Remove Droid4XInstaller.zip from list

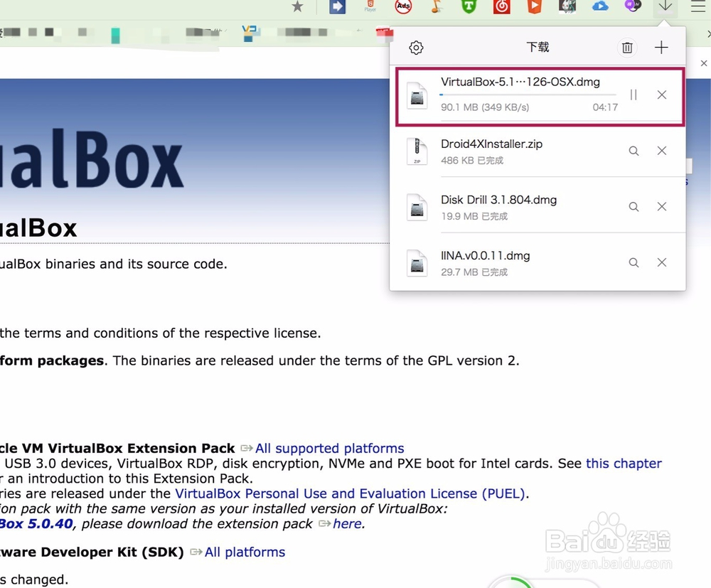(661, 151)
